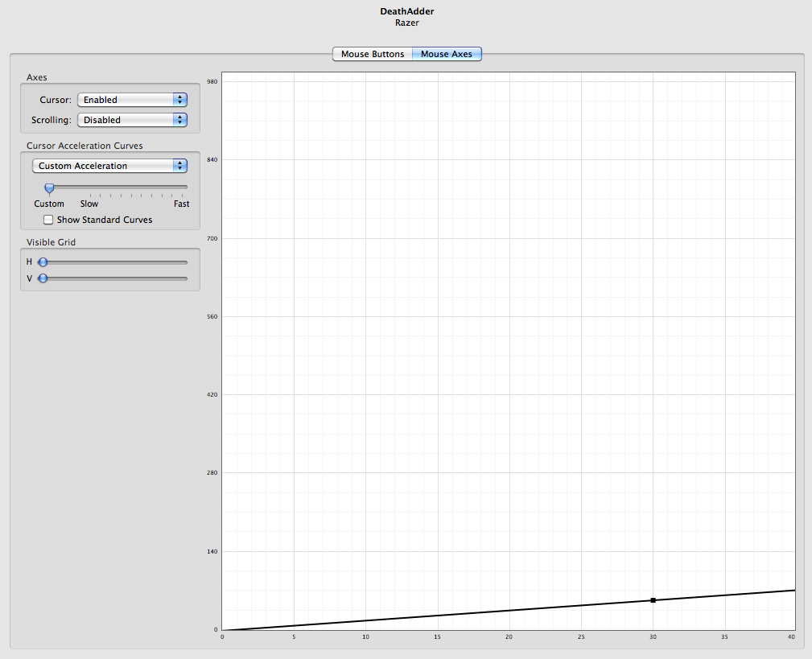Click the curve line at the graph's right edge
Screen dimensions: 812x659
(793, 591)
